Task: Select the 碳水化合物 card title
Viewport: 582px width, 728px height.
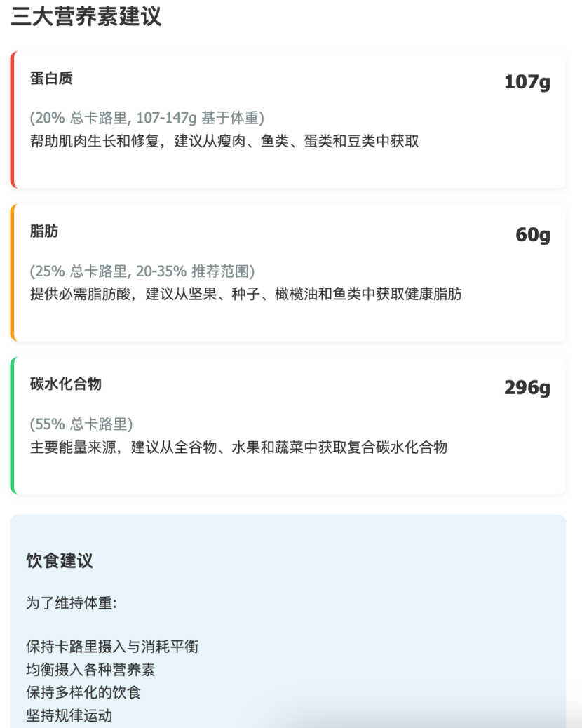Action: pos(66,384)
